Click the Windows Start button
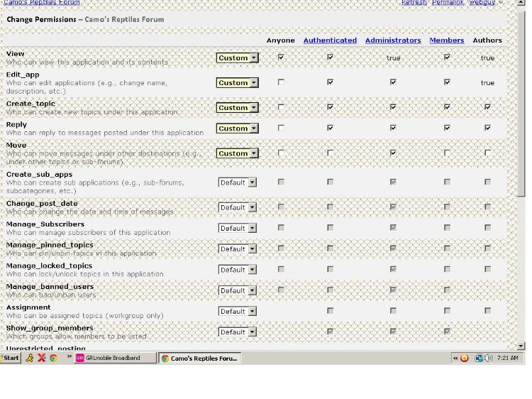 coord(11,358)
